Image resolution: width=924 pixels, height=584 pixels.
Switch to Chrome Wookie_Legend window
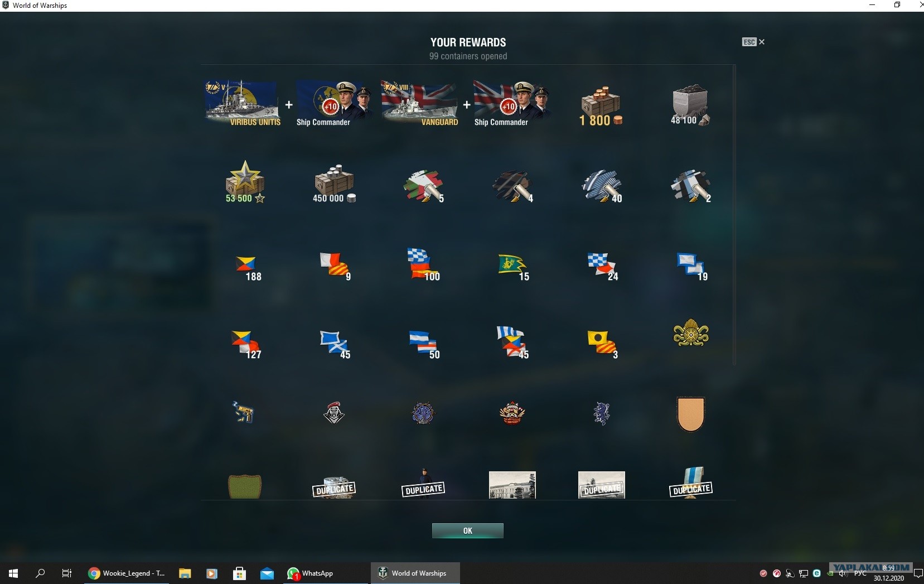[127, 573]
